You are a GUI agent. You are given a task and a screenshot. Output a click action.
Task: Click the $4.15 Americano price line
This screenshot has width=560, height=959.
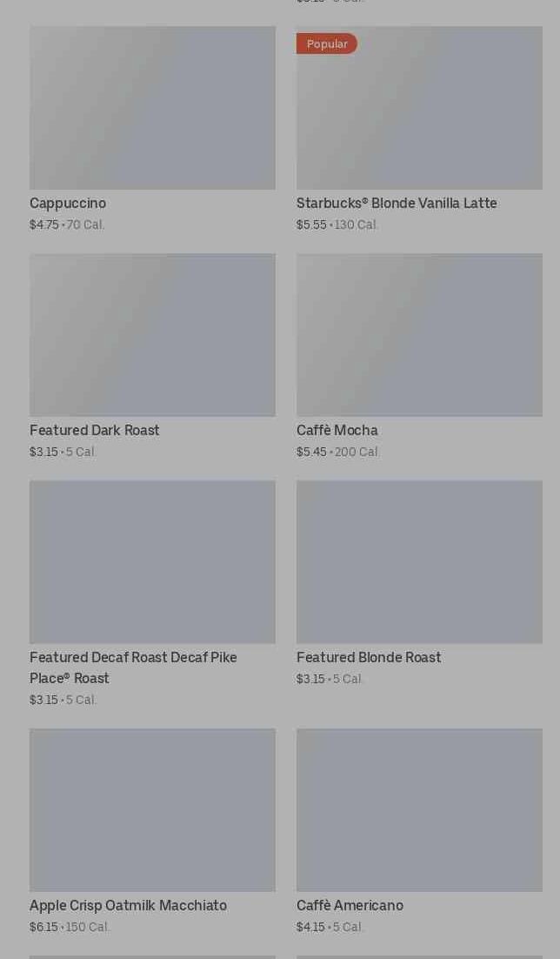[330, 928]
